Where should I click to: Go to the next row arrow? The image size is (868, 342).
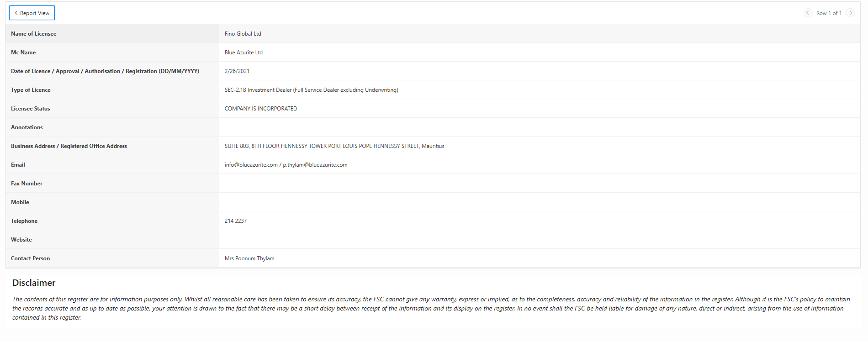point(850,13)
